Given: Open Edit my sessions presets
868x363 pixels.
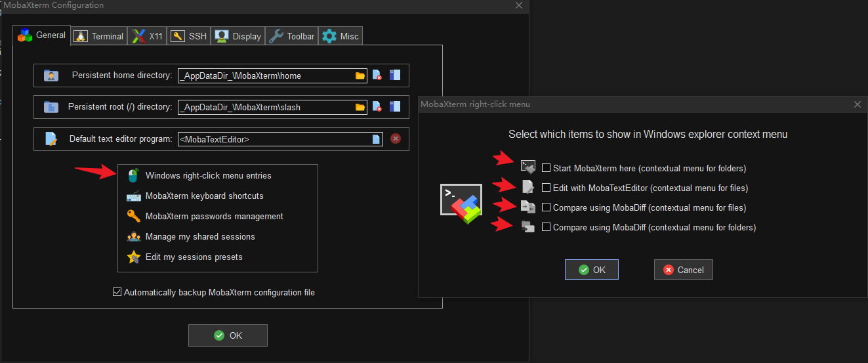Looking at the screenshot, I should 194,257.
